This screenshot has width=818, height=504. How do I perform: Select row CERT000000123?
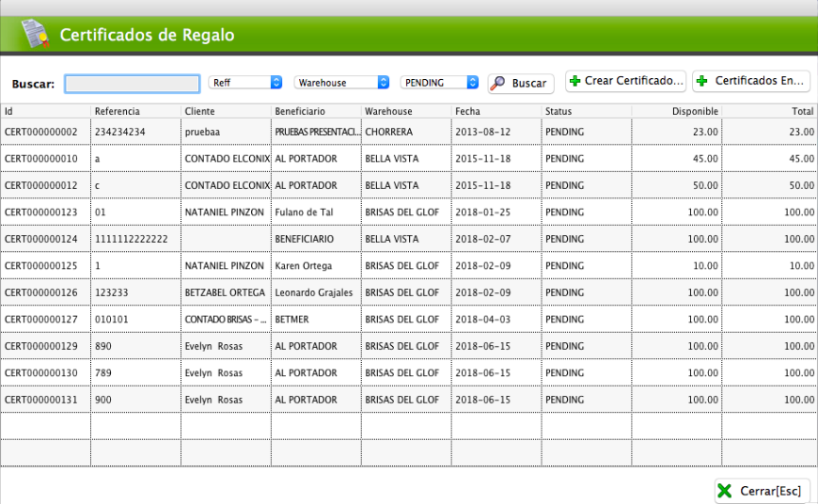[409, 212]
